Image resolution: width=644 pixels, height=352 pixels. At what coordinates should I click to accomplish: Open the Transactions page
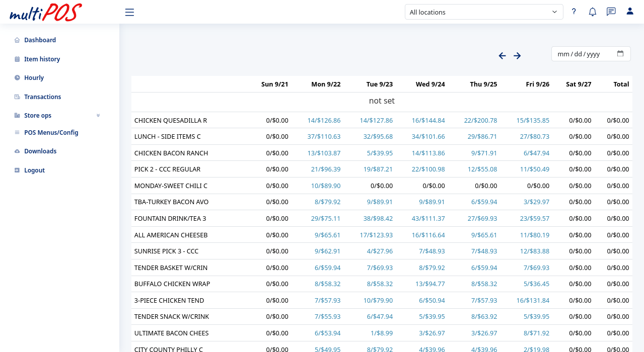42,97
